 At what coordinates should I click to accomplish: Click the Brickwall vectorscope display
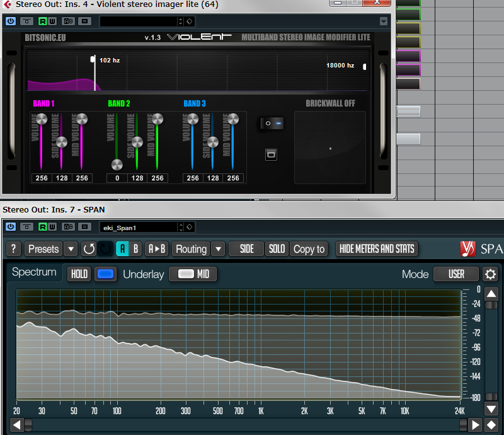(330, 148)
